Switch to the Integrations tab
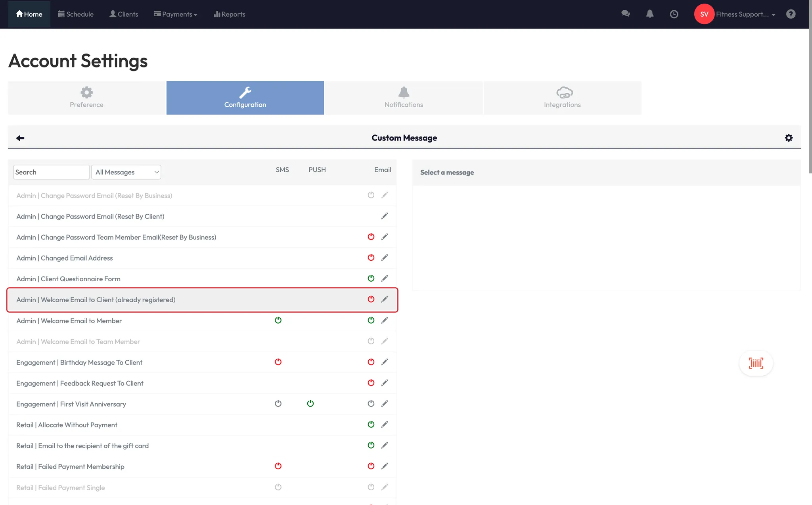 pos(562,98)
